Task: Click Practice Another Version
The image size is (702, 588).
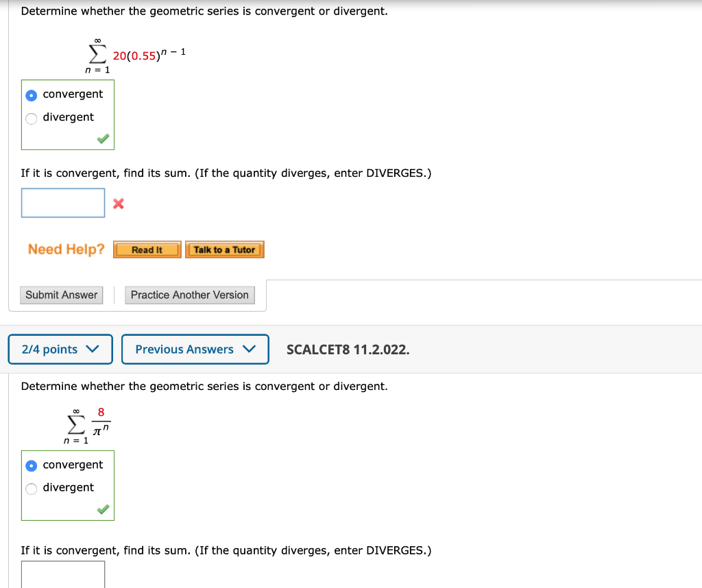Action: coord(189,295)
